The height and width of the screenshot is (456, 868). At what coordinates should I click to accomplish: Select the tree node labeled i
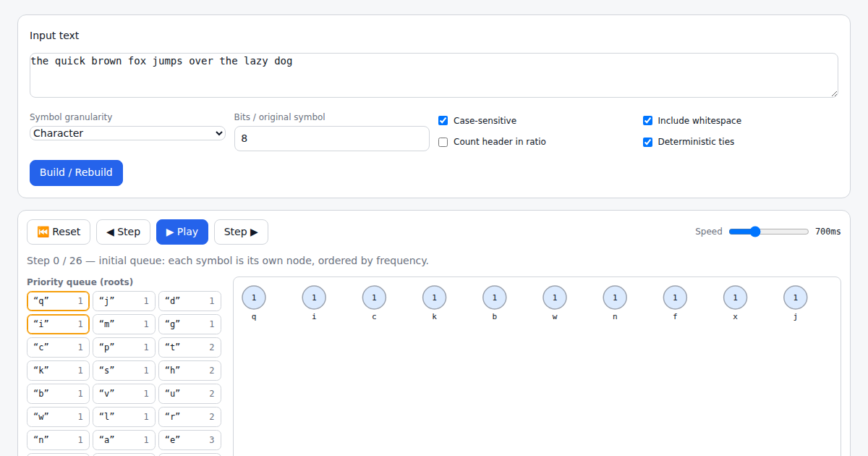(314, 297)
